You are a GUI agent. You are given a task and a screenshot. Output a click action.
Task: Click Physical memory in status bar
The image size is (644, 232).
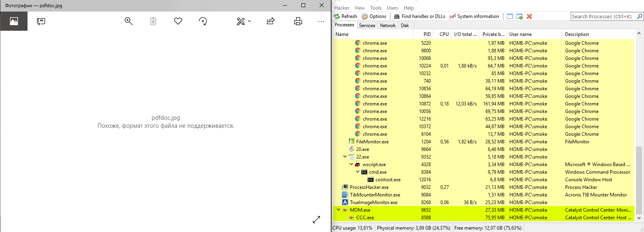pos(413,228)
